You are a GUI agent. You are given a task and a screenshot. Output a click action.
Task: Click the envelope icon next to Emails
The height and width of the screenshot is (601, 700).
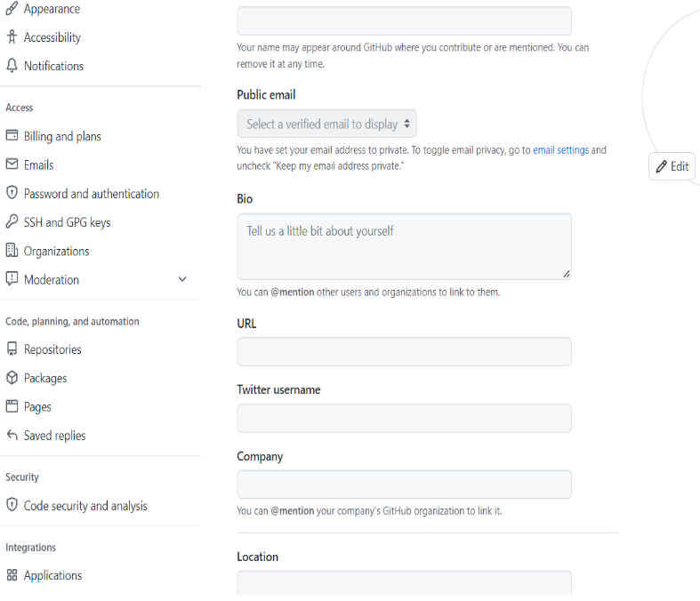[x=12, y=164]
